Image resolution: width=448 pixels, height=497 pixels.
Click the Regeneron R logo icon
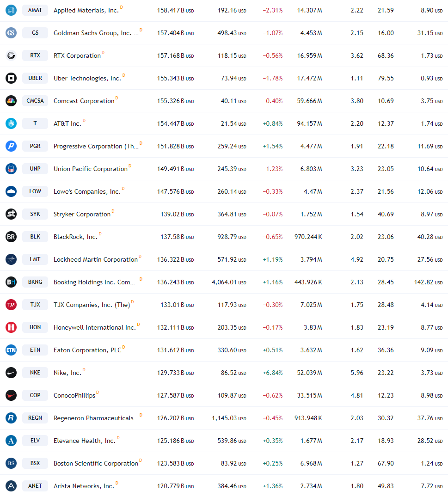[x=11, y=418]
